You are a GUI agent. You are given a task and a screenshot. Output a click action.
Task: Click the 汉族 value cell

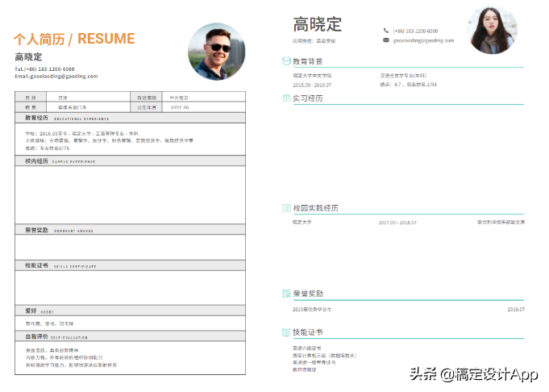(88, 98)
